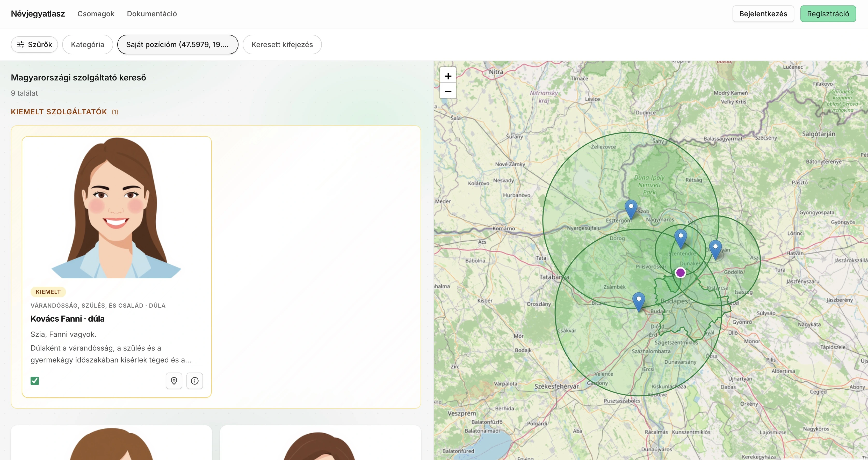This screenshot has height=460, width=868.
Task: Zoom out on the map
Action: click(448, 91)
